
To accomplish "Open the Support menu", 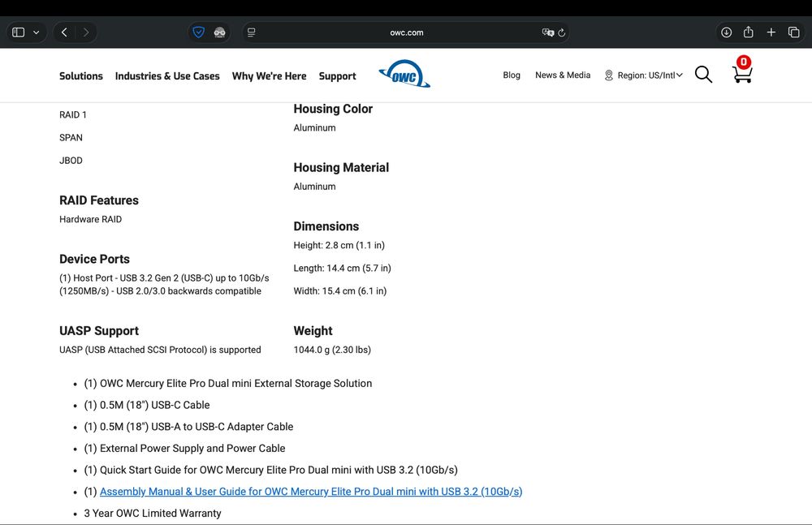I will 338,76.
